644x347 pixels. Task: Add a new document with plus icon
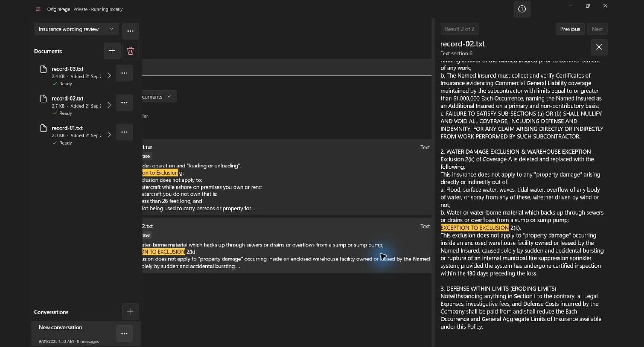pos(112,51)
